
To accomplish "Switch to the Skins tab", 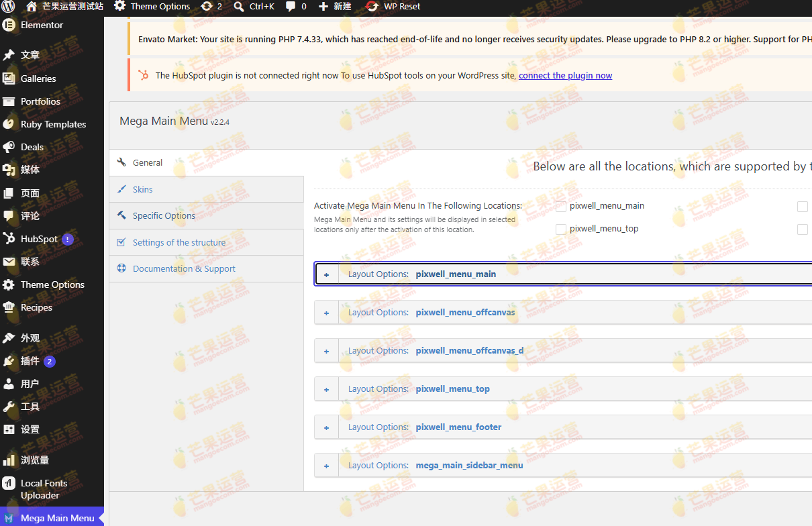I will point(207,189).
